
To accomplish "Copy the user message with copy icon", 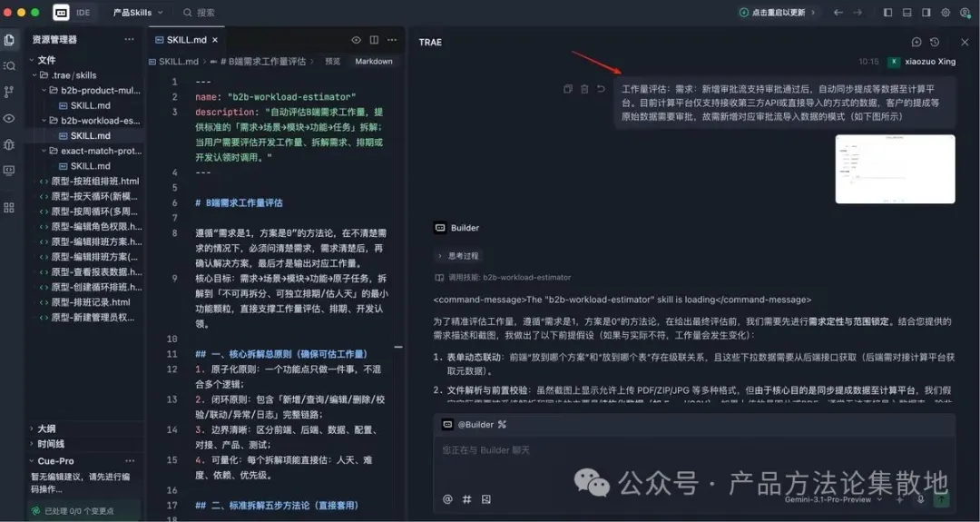I will click(567, 89).
